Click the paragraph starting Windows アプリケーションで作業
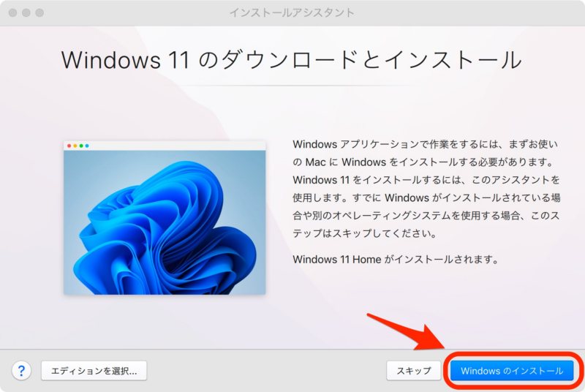The width and height of the screenshot is (585, 392). pyautogui.click(x=426, y=189)
